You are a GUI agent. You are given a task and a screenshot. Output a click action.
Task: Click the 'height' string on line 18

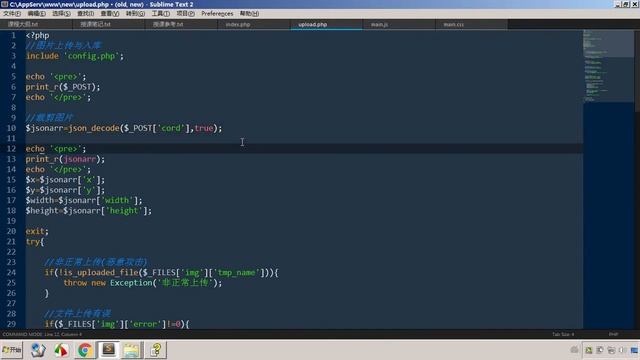(x=124, y=211)
